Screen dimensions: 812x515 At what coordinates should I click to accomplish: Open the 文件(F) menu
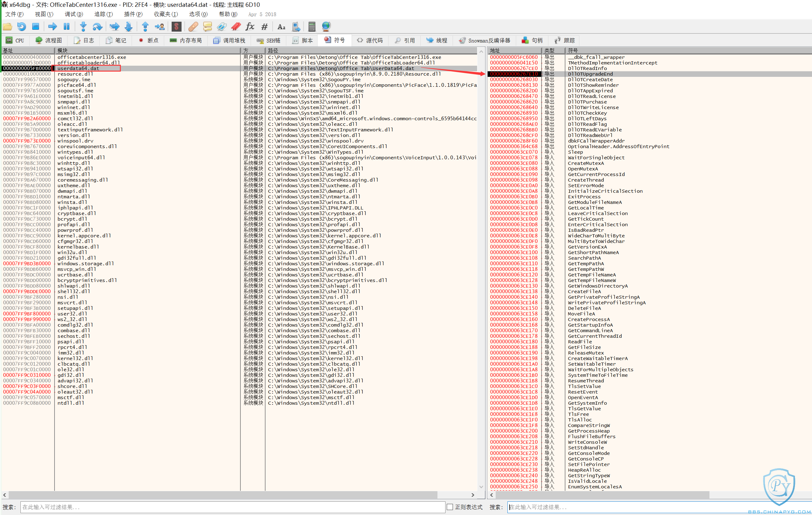pos(14,14)
